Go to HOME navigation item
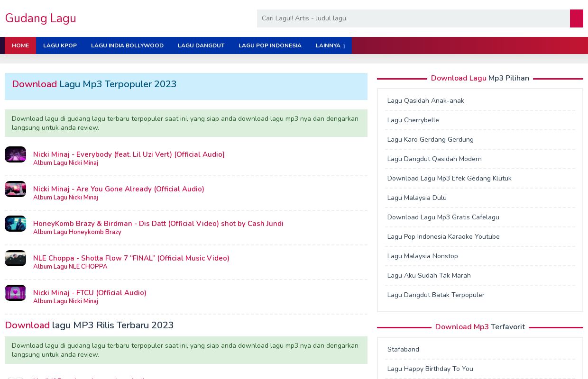588x379 pixels. pyautogui.click(x=20, y=45)
